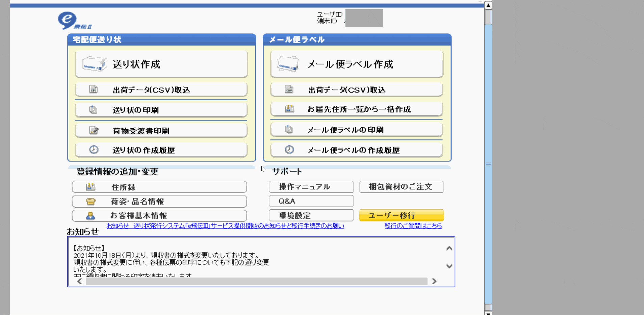Open the 操作マニュアル support page
The height and width of the screenshot is (315, 644).
(311, 187)
